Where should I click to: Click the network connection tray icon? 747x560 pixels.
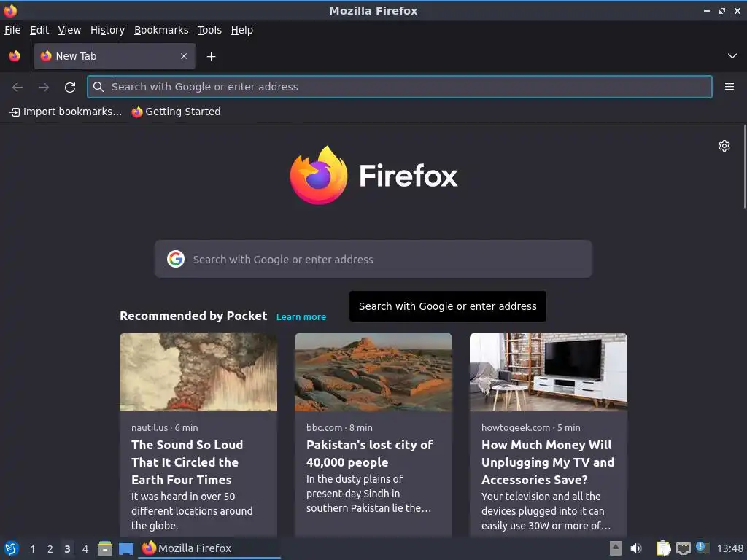coord(683,548)
